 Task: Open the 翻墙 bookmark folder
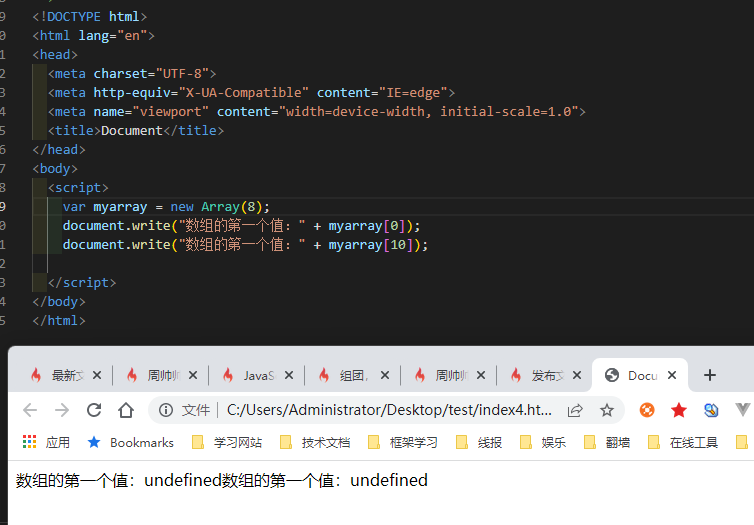pyautogui.click(x=606, y=442)
